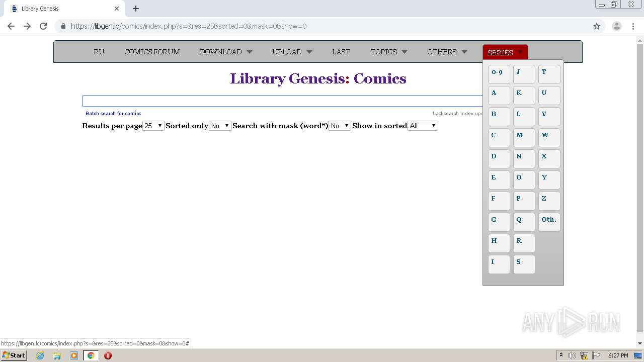Select series letter S
Viewport: 644px width, 362px height.
[524, 264]
